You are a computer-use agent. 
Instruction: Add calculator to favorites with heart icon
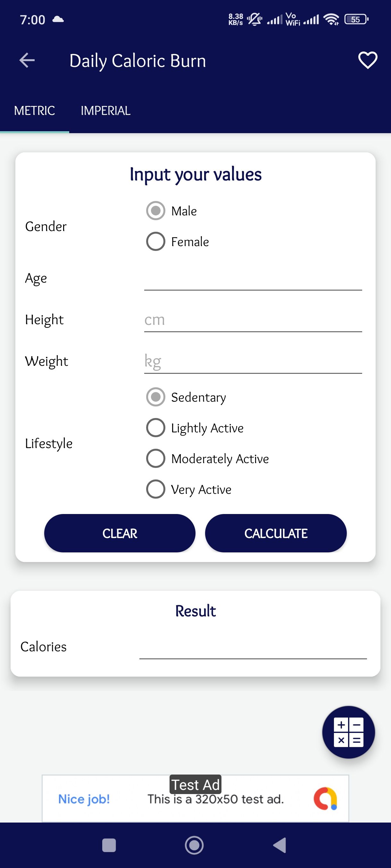[x=367, y=61]
